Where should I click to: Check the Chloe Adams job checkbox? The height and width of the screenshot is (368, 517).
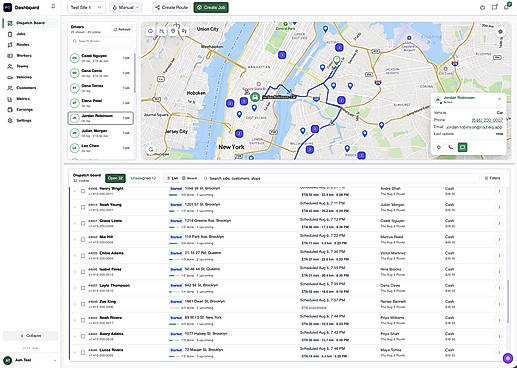83,256
